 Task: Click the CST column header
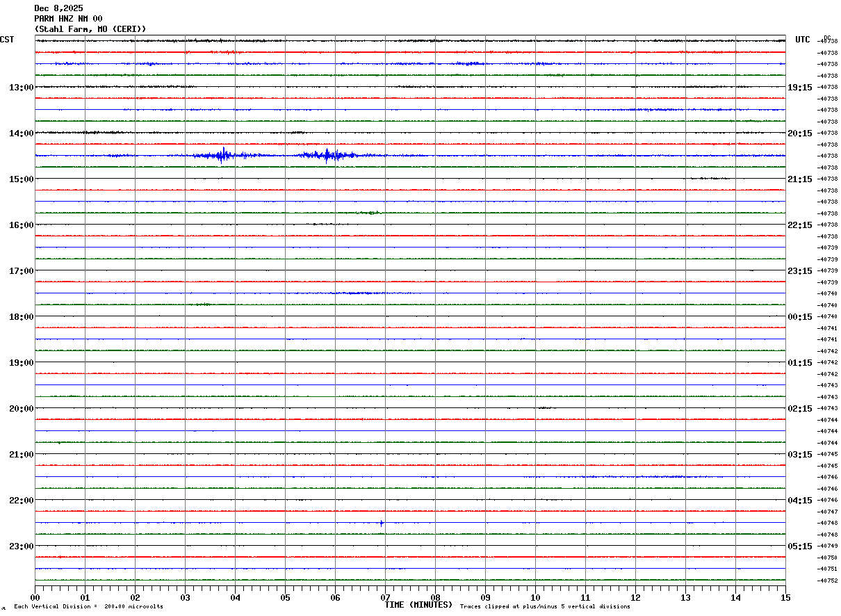[7, 40]
